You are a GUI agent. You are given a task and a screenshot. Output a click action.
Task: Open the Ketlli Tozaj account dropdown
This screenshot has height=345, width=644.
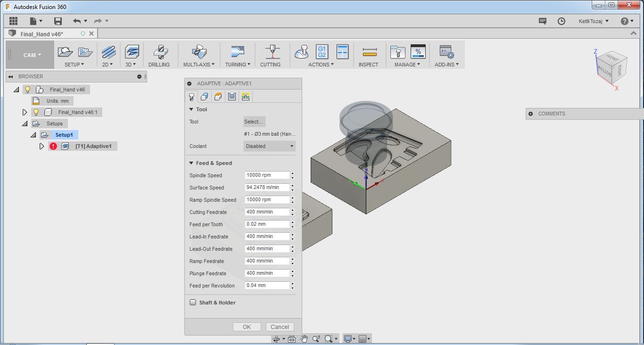[594, 21]
